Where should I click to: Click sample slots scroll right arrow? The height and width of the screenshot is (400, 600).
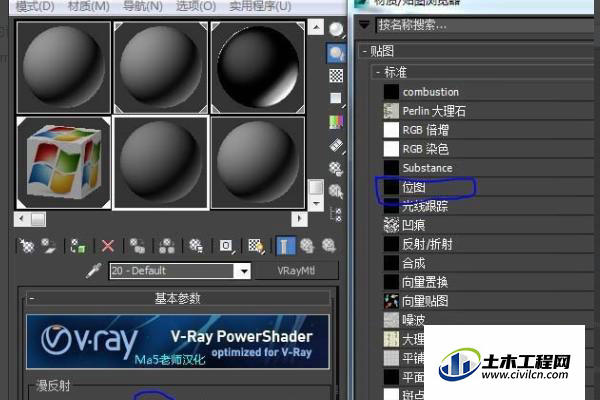click(300, 219)
